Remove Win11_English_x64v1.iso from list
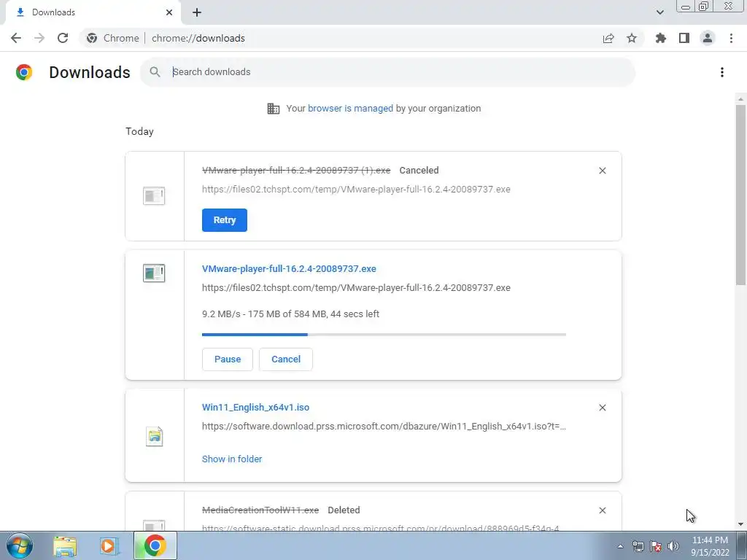The height and width of the screenshot is (560, 747). [x=602, y=408]
